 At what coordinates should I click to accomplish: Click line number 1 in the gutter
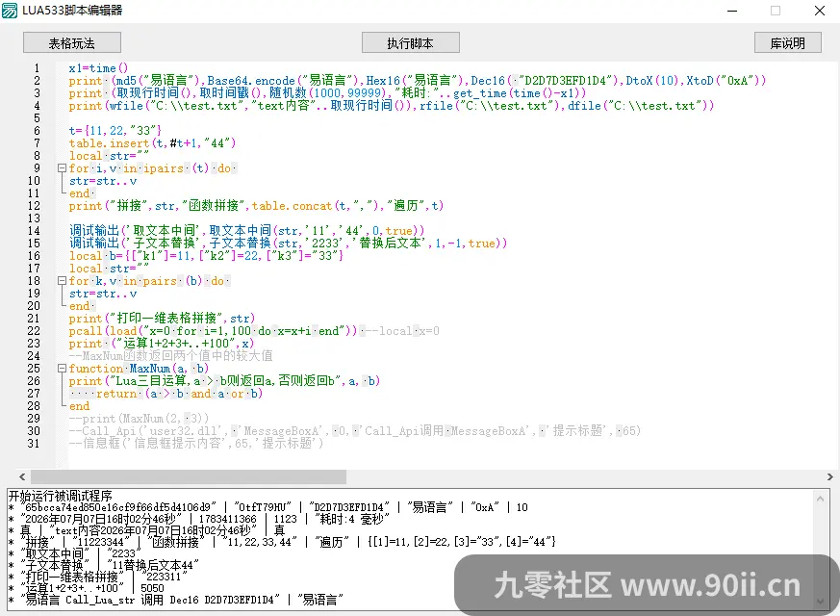(x=37, y=68)
